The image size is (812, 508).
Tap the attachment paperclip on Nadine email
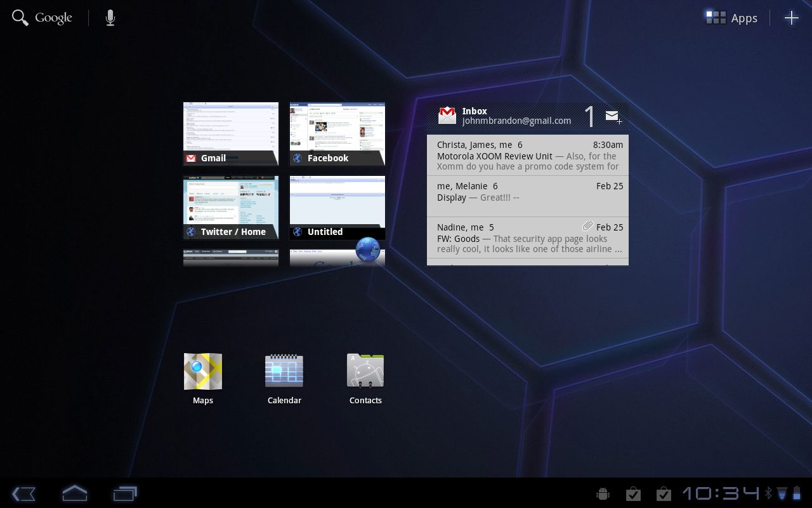pos(588,226)
